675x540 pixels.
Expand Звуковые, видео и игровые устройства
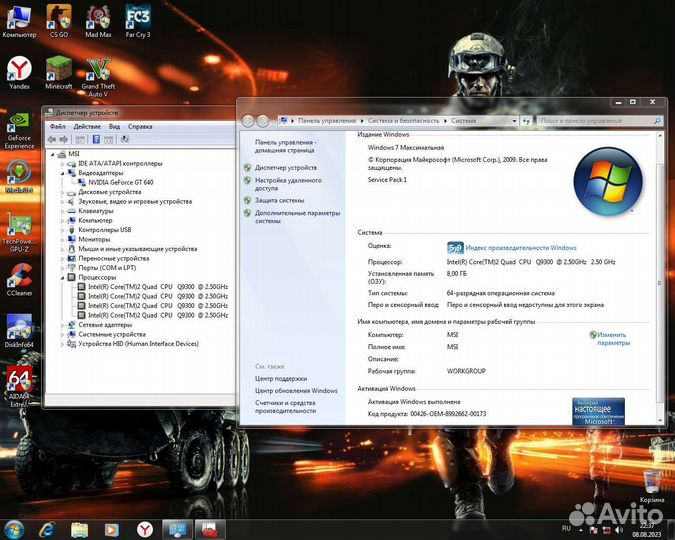tap(62, 202)
